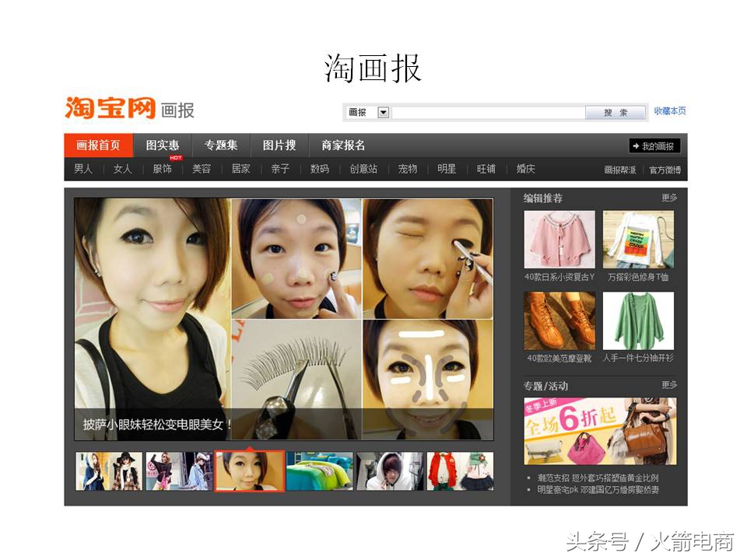Image resolution: width=747 pixels, height=560 pixels.
Task: Select the 数码 category
Action: [x=320, y=169]
